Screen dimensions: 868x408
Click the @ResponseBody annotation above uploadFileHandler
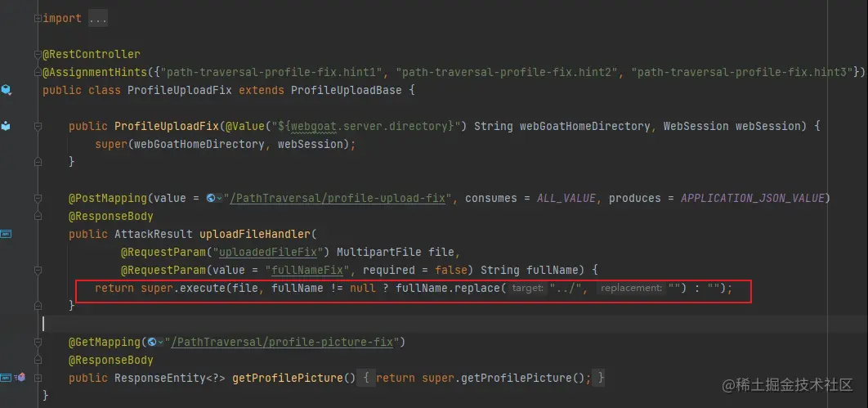(x=110, y=217)
